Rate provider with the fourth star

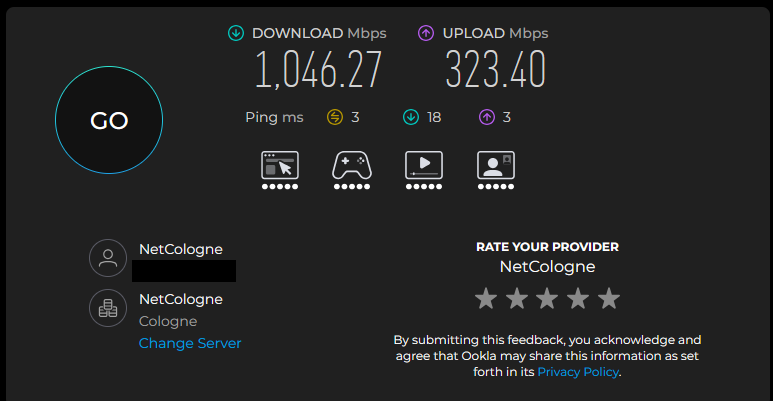click(578, 298)
